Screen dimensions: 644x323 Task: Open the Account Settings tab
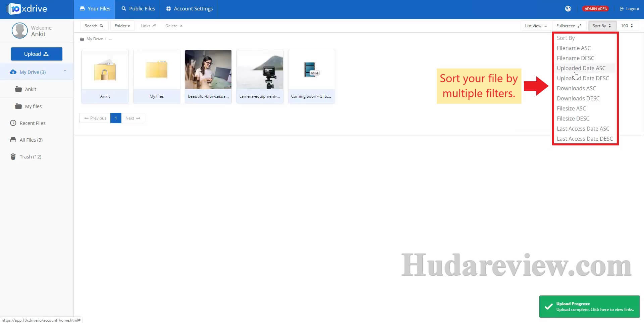click(190, 9)
